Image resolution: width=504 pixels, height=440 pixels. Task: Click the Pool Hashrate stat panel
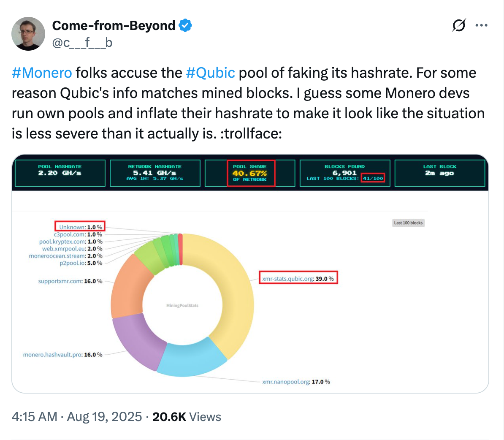coord(60,173)
